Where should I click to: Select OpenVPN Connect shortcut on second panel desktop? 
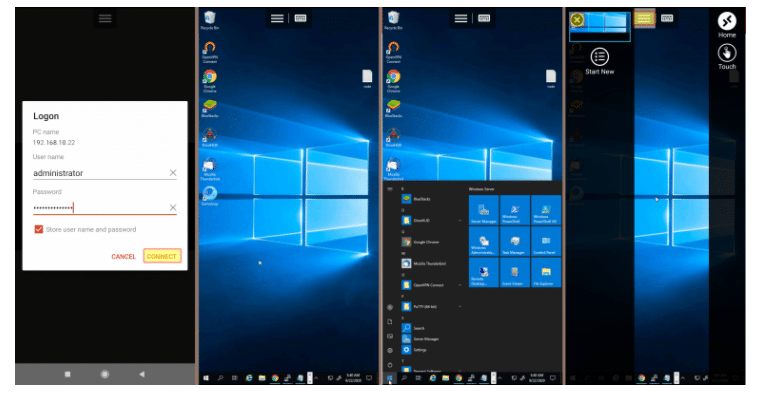210,52
